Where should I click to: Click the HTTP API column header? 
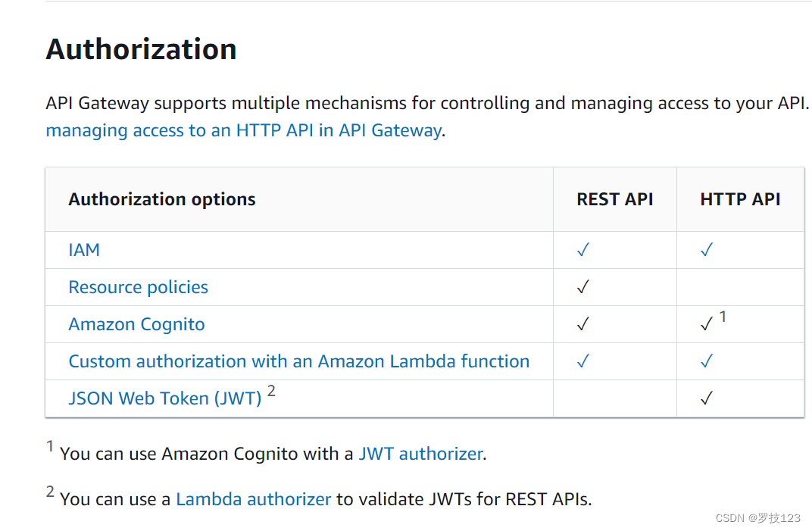click(740, 199)
